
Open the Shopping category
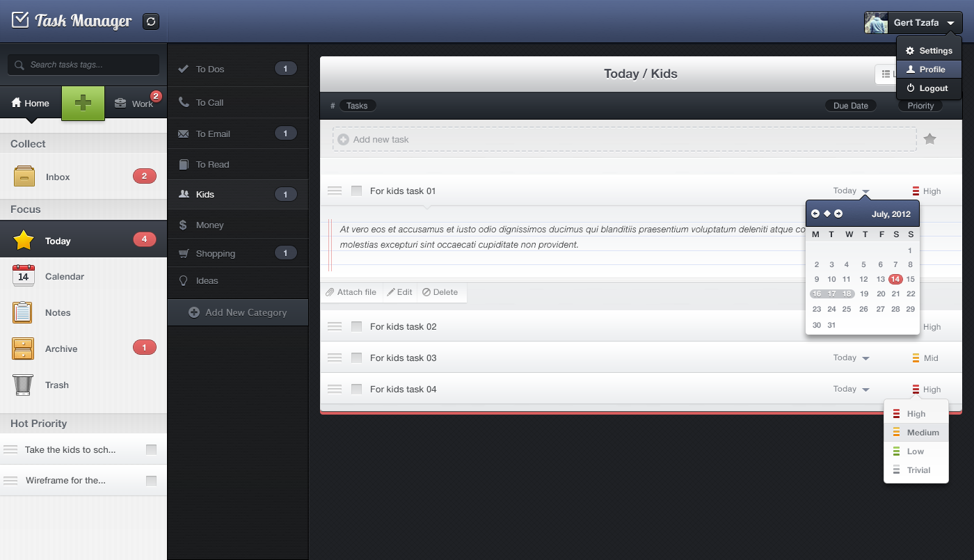(x=238, y=253)
